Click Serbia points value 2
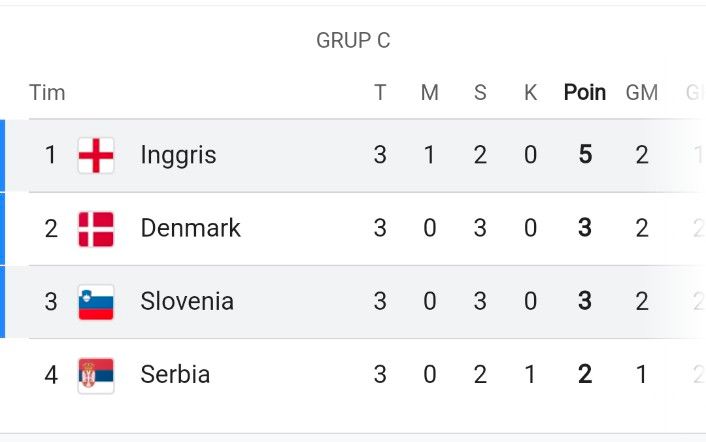The image size is (706, 442). (x=585, y=374)
